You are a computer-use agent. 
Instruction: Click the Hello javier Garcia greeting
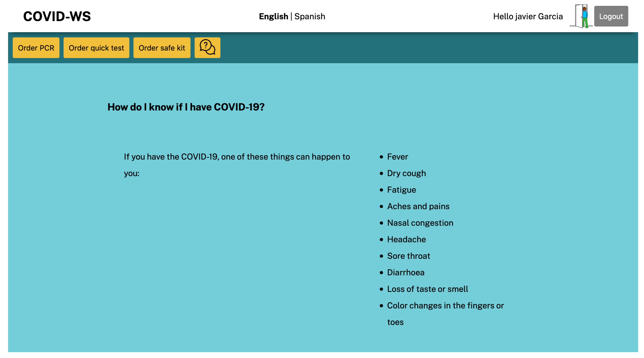[x=528, y=17]
